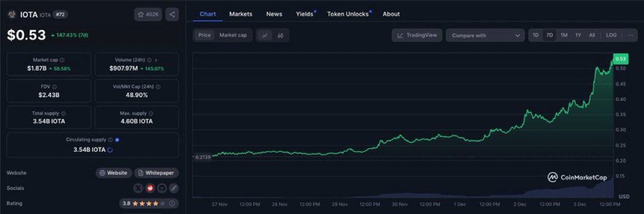644x214 pixels.
Task: Click the green 0.53 current price label
Action: 620,59
